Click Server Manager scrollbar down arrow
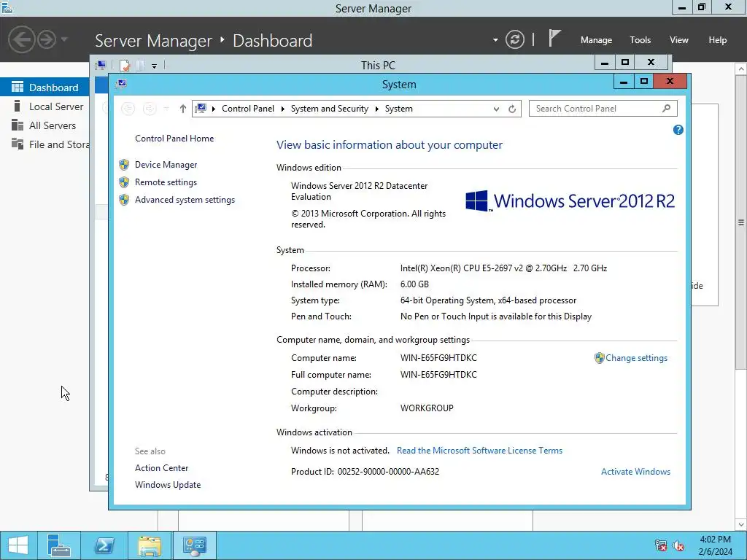The width and height of the screenshot is (747, 560). (x=741, y=525)
